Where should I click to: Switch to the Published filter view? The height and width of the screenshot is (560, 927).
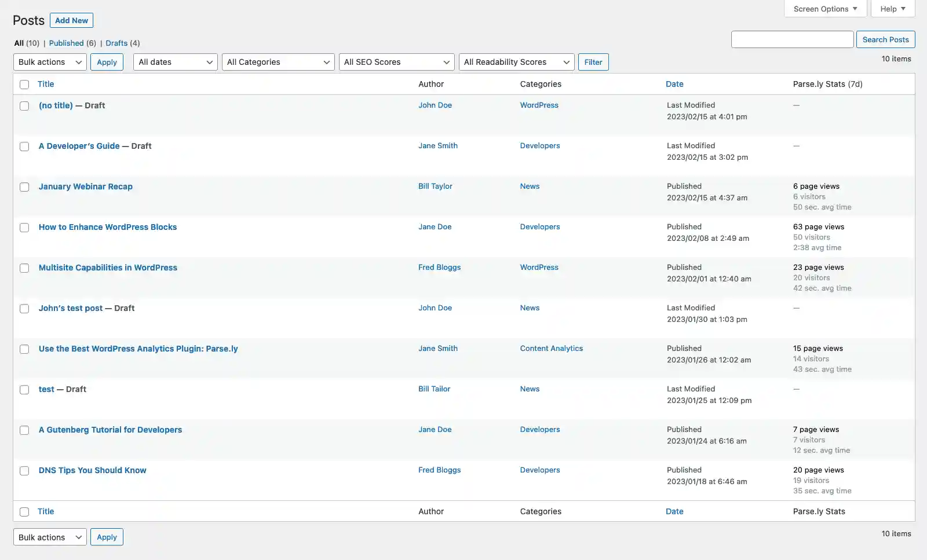point(67,43)
